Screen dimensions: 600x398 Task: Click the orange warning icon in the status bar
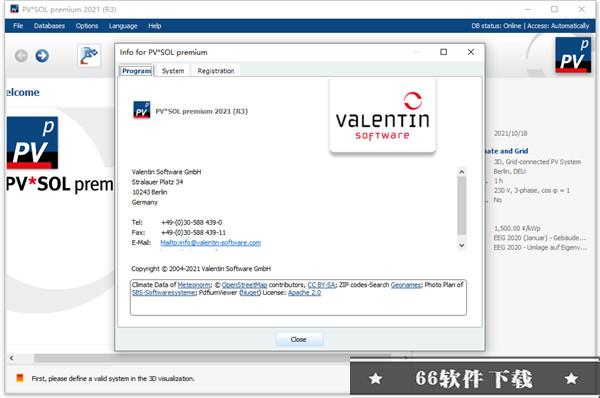pyautogui.click(x=20, y=378)
